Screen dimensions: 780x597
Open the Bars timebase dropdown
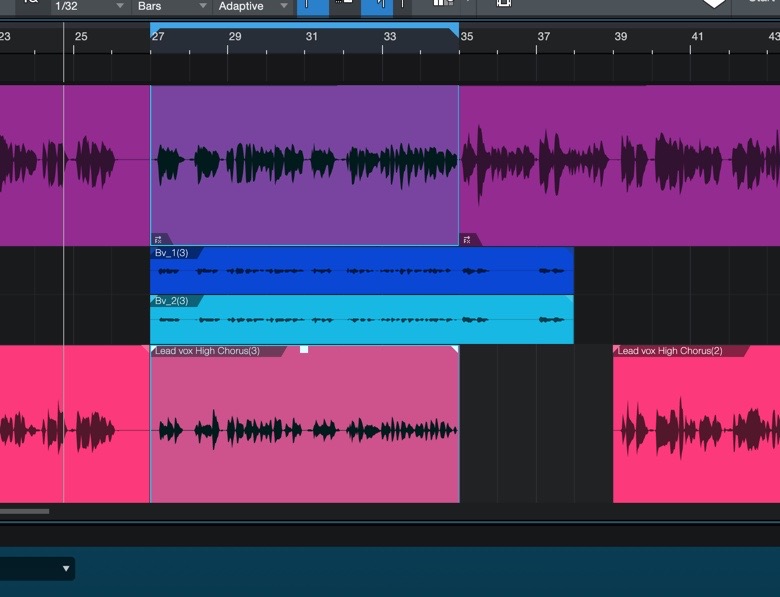[x=171, y=6]
